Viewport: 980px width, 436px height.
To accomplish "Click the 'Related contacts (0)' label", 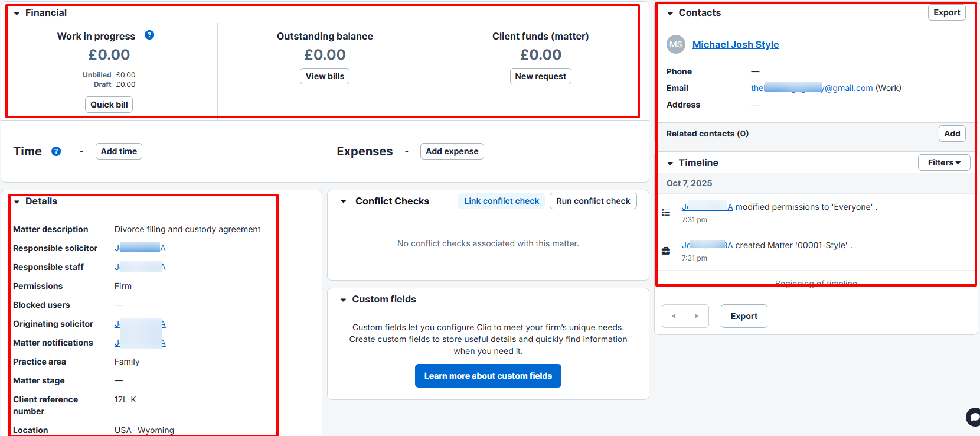I will coord(707,134).
